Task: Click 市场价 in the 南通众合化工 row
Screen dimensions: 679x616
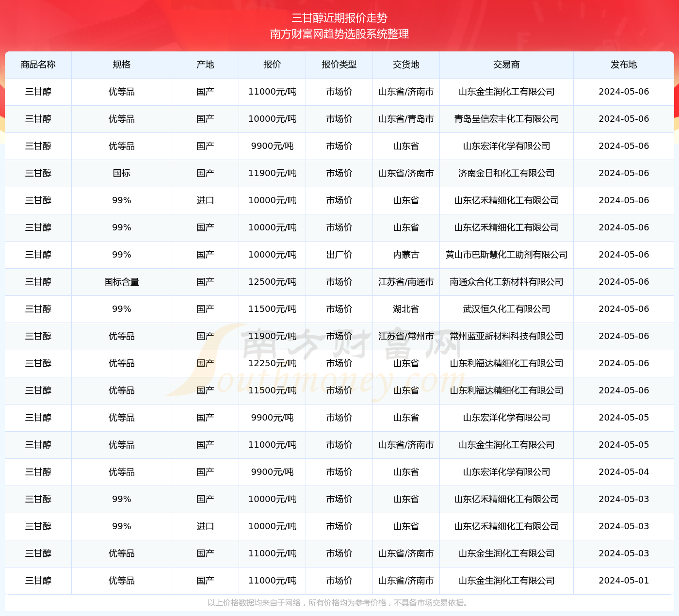Action: pos(339,282)
